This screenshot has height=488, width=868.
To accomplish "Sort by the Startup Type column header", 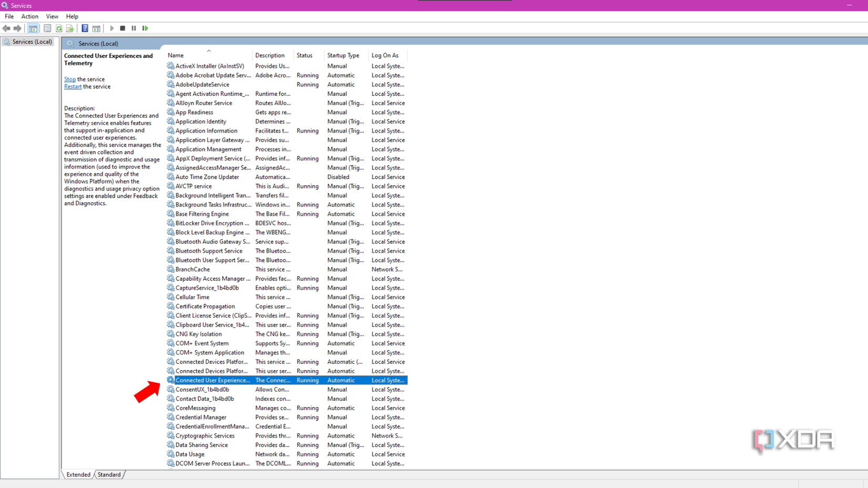I will point(343,55).
